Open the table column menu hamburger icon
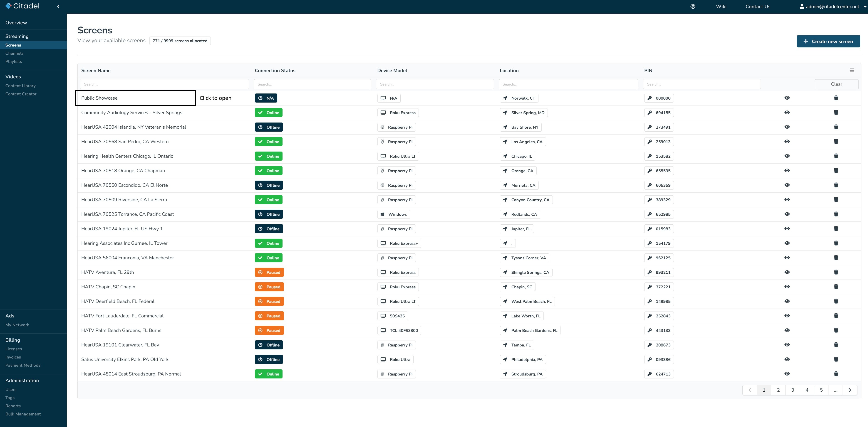This screenshot has width=868, height=427. coord(852,70)
